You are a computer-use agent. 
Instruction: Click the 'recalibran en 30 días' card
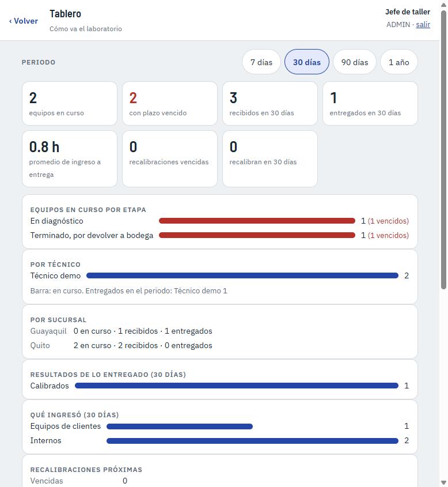pos(270,158)
